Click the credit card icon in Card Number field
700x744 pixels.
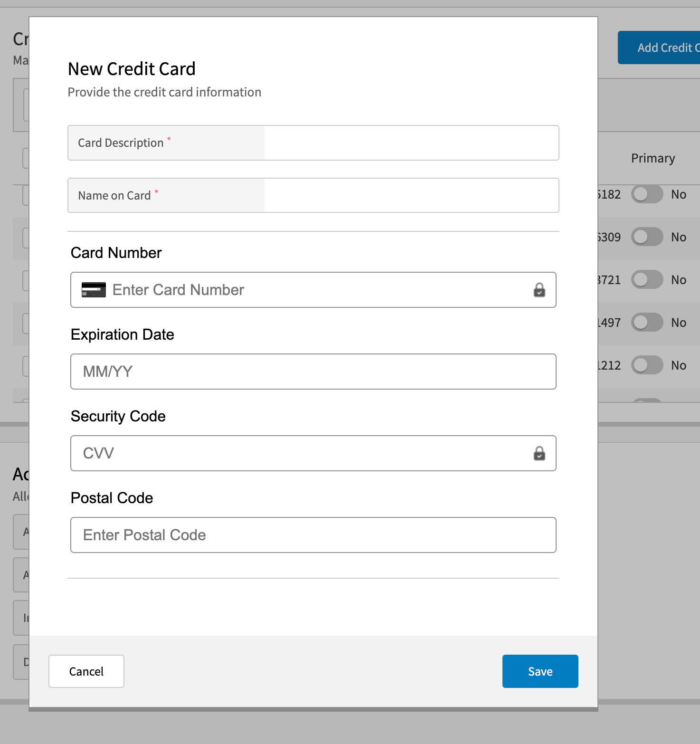point(94,289)
